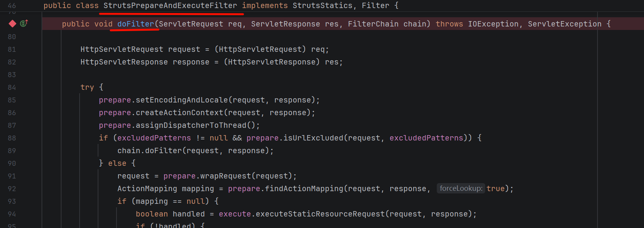Click the ActionMapping type on line 92

(x=147, y=189)
